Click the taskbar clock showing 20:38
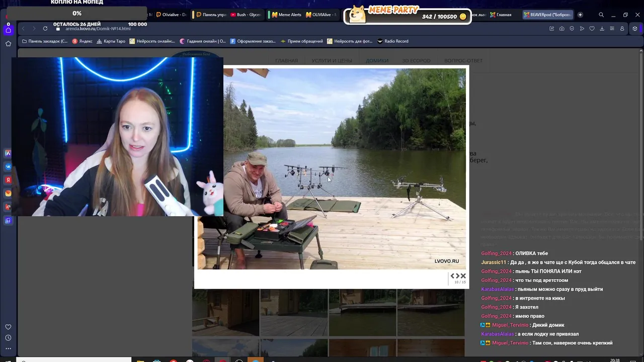Screen dimensions: 644x362 pos(615,360)
